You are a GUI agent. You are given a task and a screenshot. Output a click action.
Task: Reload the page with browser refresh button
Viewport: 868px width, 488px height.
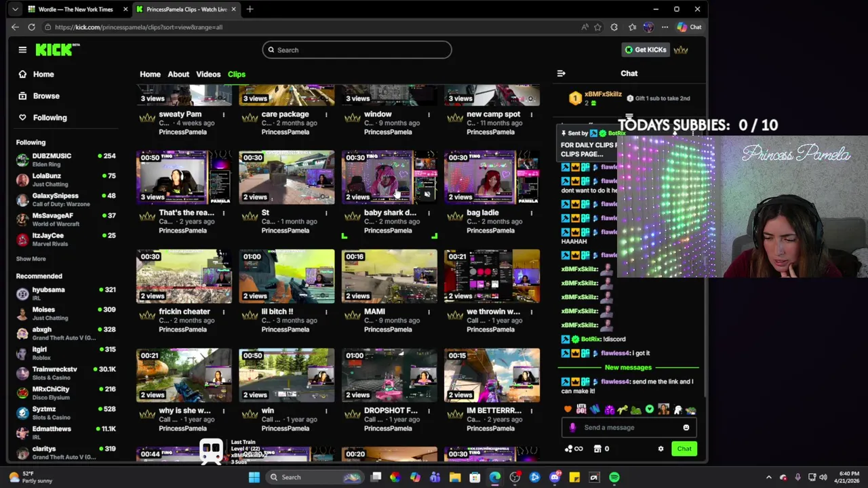(x=31, y=27)
